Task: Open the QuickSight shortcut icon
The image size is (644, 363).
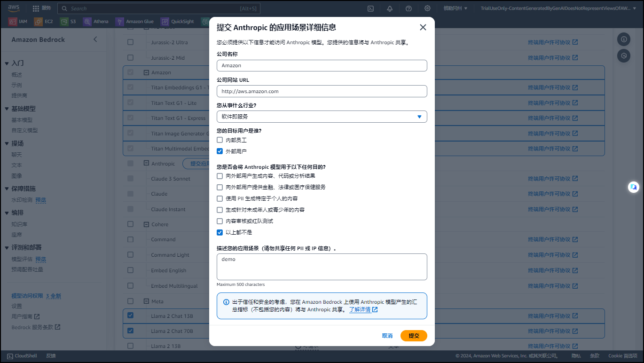Action: click(165, 22)
